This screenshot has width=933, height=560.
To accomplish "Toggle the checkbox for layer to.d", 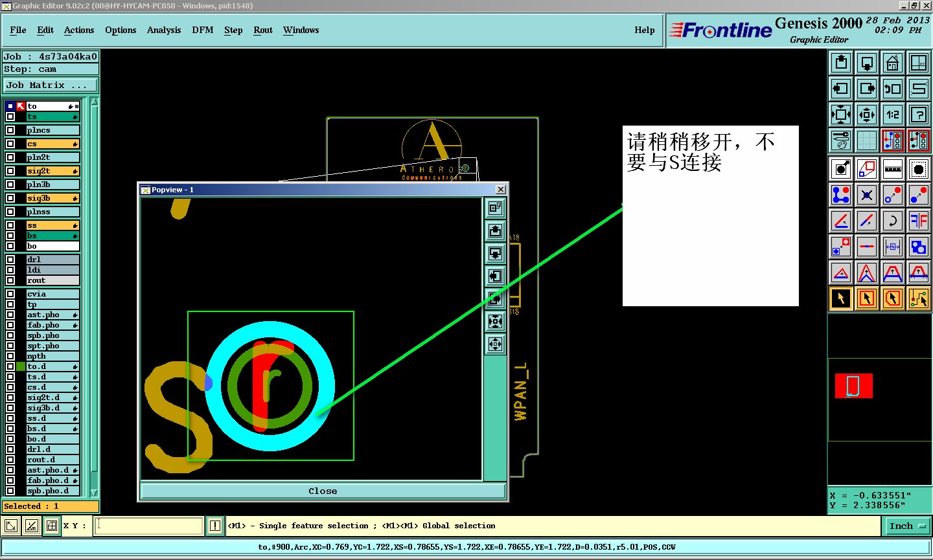I will 10,366.
